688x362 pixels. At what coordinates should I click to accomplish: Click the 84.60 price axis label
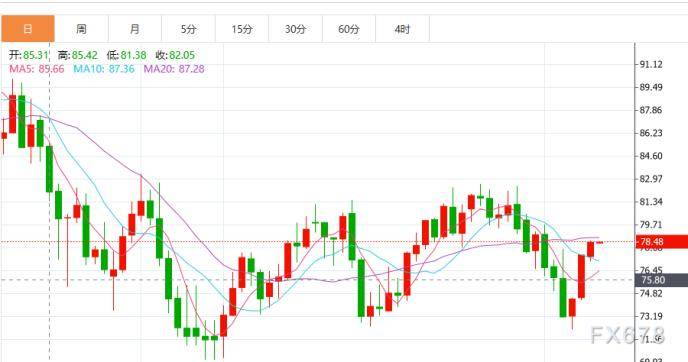[x=651, y=156]
